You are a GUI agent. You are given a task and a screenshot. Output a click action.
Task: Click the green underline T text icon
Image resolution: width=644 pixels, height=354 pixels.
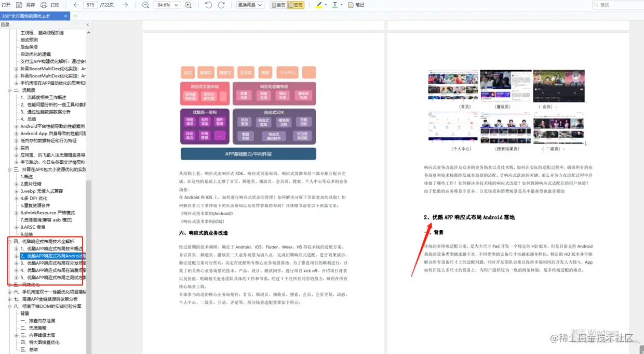(334, 5)
